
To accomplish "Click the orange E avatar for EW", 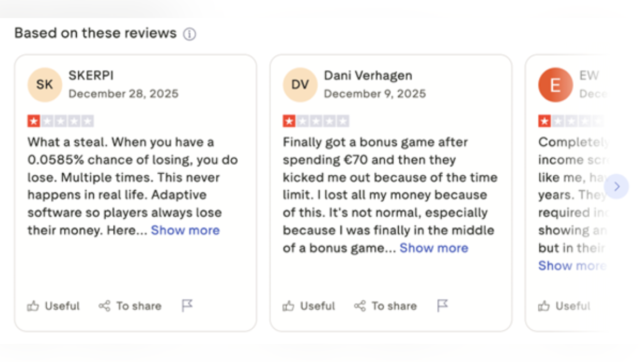I will [555, 85].
